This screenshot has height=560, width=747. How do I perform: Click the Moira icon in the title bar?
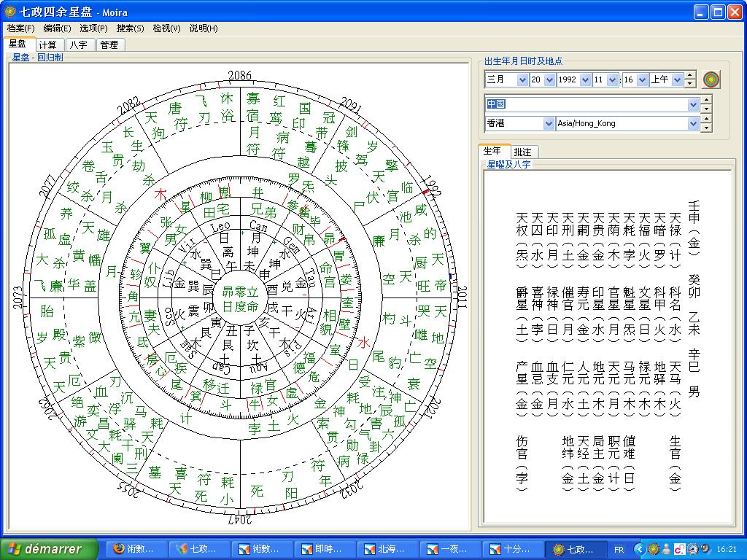(9, 12)
